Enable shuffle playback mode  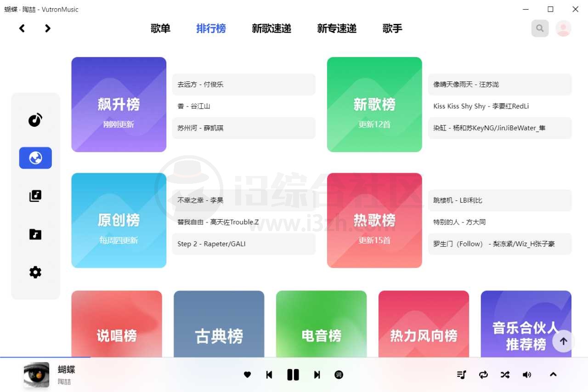(x=505, y=375)
